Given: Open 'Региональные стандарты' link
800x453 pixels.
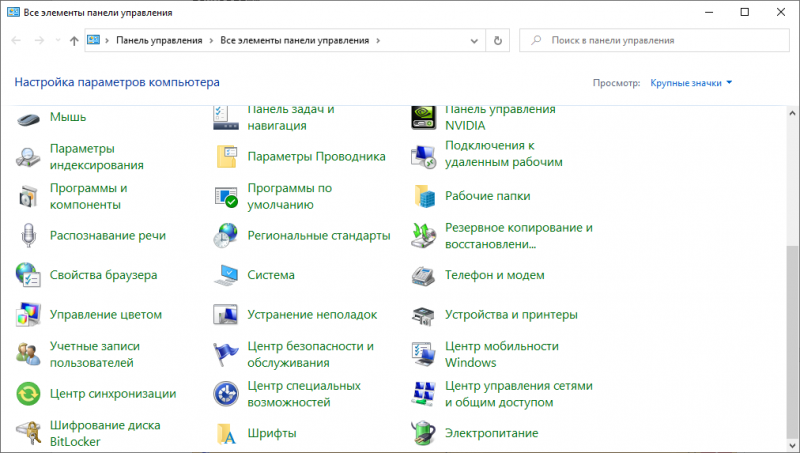Looking at the screenshot, I should (319, 236).
